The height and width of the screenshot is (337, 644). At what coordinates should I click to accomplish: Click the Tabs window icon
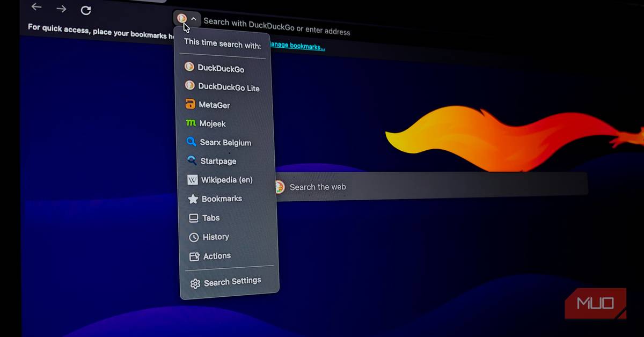pos(193,218)
